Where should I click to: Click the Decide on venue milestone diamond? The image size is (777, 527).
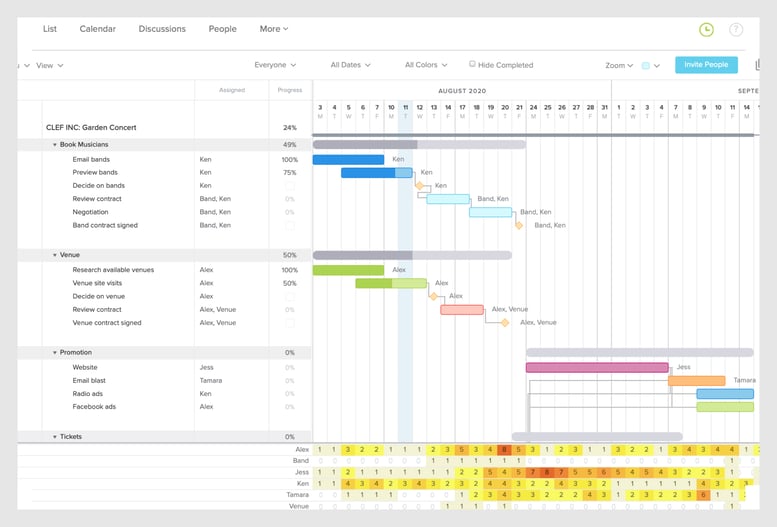pyautogui.click(x=434, y=296)
